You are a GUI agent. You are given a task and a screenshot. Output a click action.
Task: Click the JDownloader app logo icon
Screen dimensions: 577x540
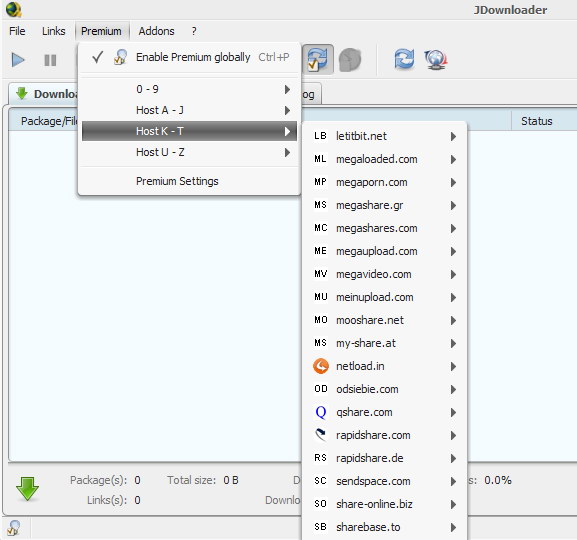click(14, 10)
